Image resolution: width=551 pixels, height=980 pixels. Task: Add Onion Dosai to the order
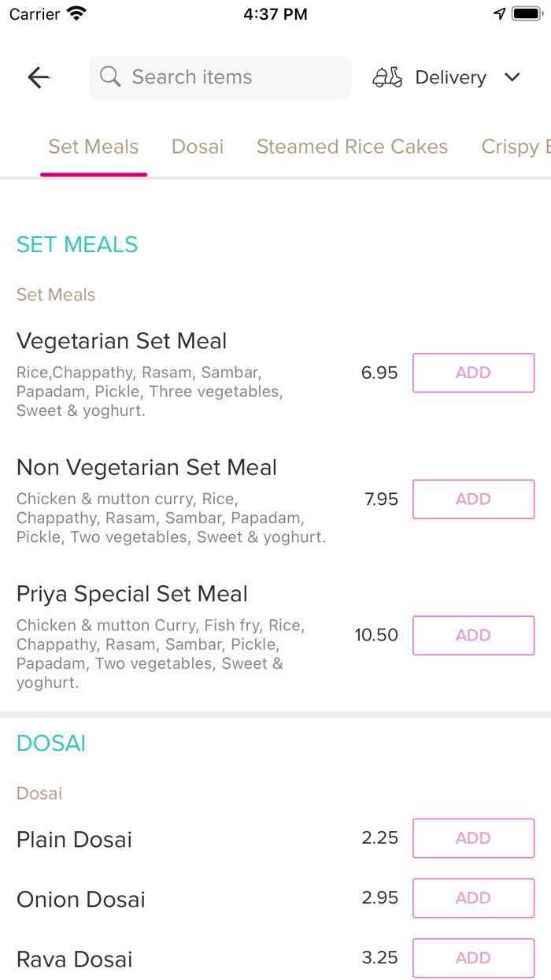click(x=473, y=898)
